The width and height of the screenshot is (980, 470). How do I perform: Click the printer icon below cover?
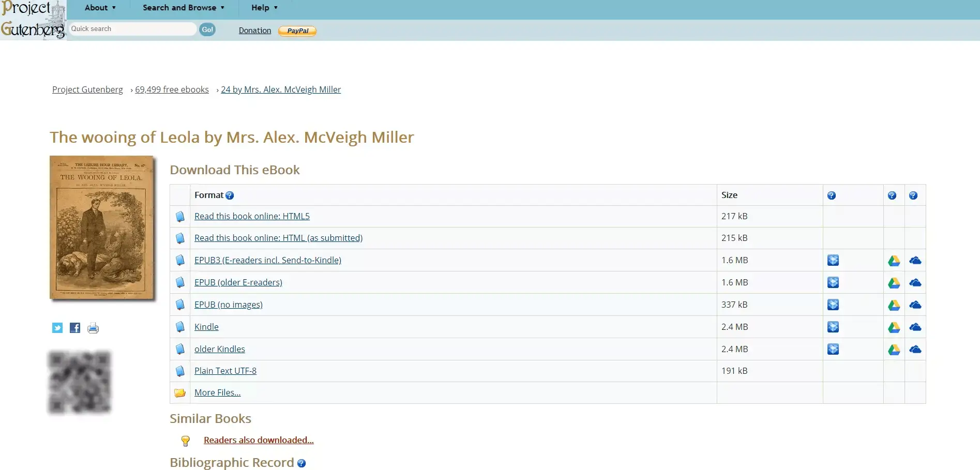click(x=93, y=328)
